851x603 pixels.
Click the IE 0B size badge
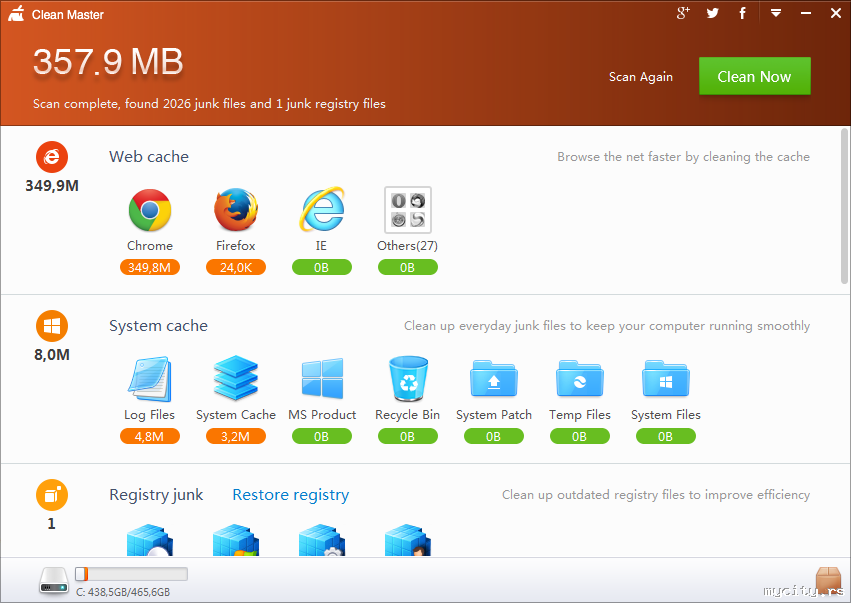pyautogui.click(x=322, y=267)
